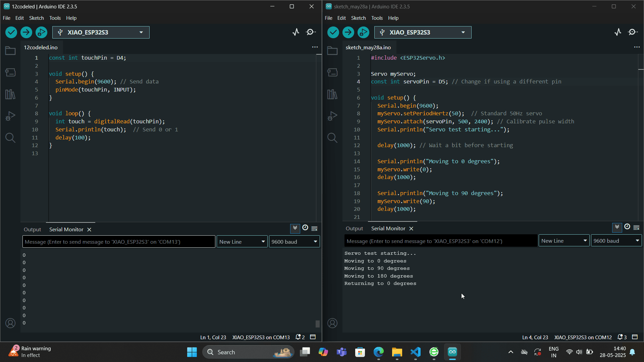Screen dimensions: 644x362
Task: Clear output in COM12 serial monitor
Action: pyautogui.click(x=636, y=228)
